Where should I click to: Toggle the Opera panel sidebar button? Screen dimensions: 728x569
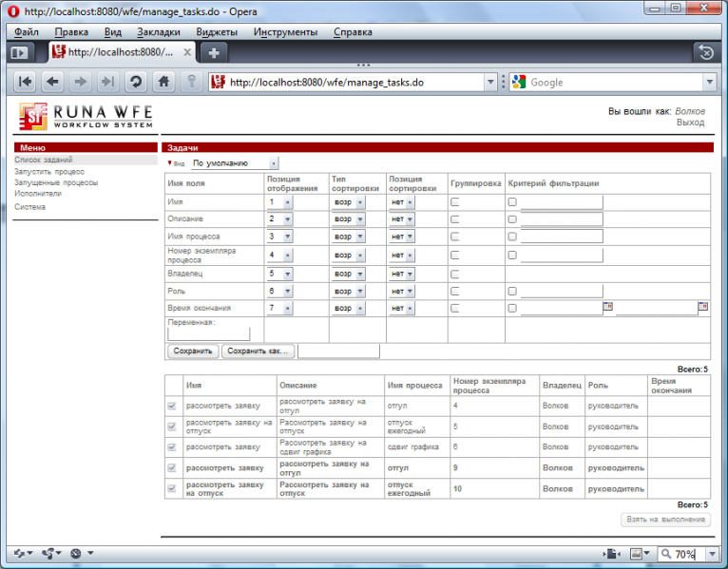[19, 52]
